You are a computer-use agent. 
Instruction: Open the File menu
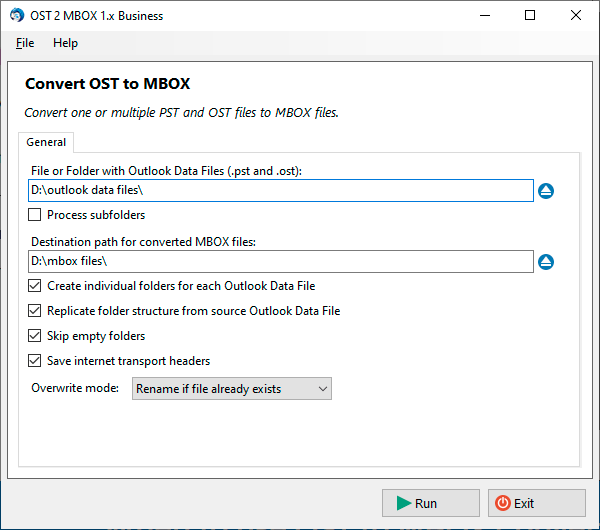coord(25,43)
